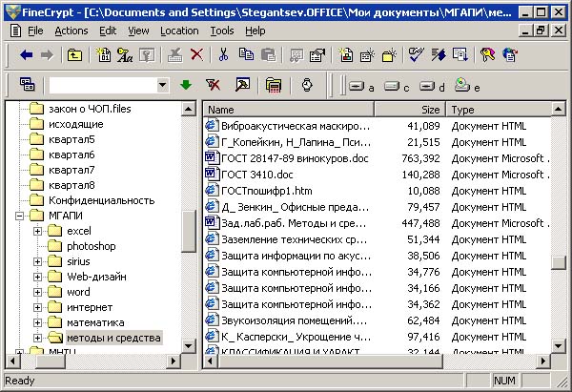Image resolution: width=572 pixels, height=392 pixels.
Task: Apply filter with green down arrow
Action: coord(186,85)
